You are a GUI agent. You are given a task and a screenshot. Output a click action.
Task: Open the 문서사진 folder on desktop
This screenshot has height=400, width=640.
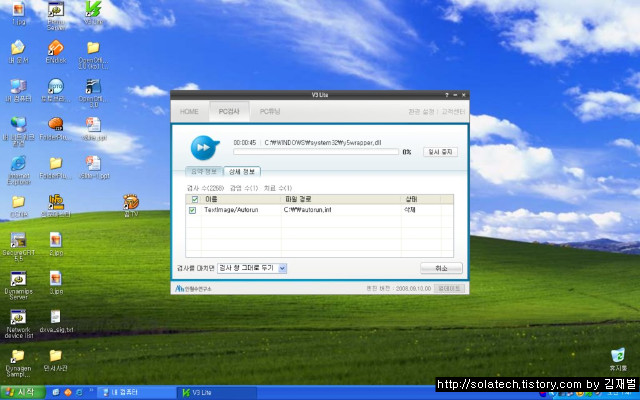pos(56,360)
